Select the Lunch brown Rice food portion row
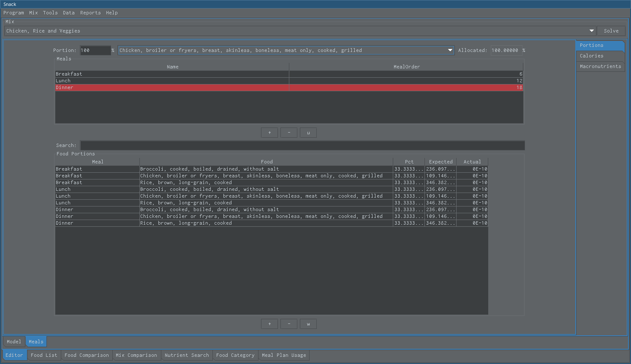 (x=272, y=203)
